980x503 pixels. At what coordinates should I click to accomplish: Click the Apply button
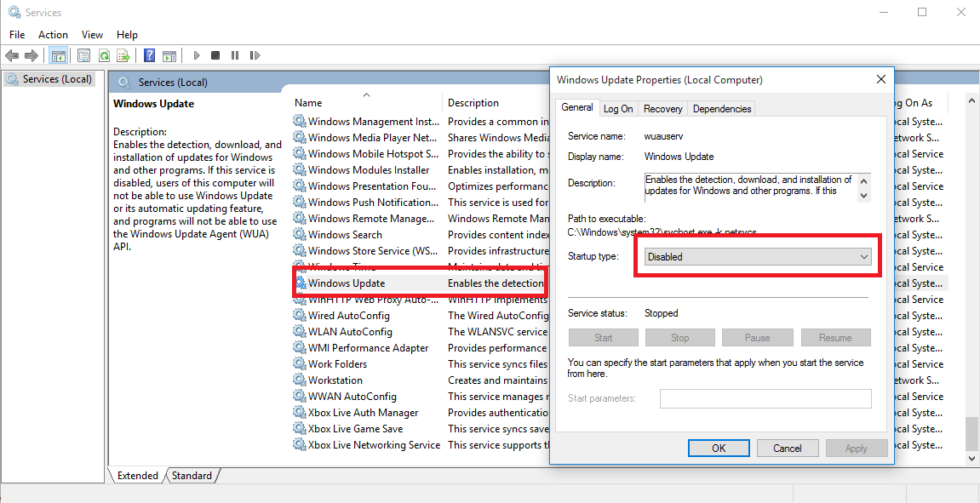(x=857, y=448)
